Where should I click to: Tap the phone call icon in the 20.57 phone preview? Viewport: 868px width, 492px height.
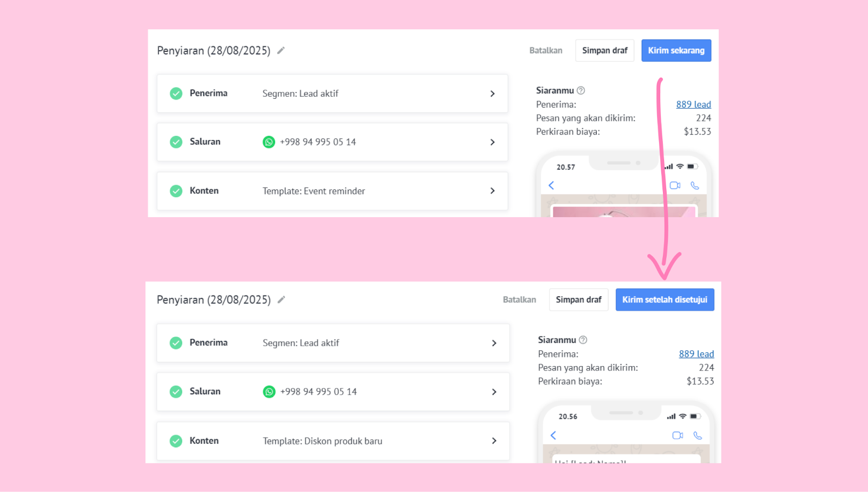[x=695, y=185]
